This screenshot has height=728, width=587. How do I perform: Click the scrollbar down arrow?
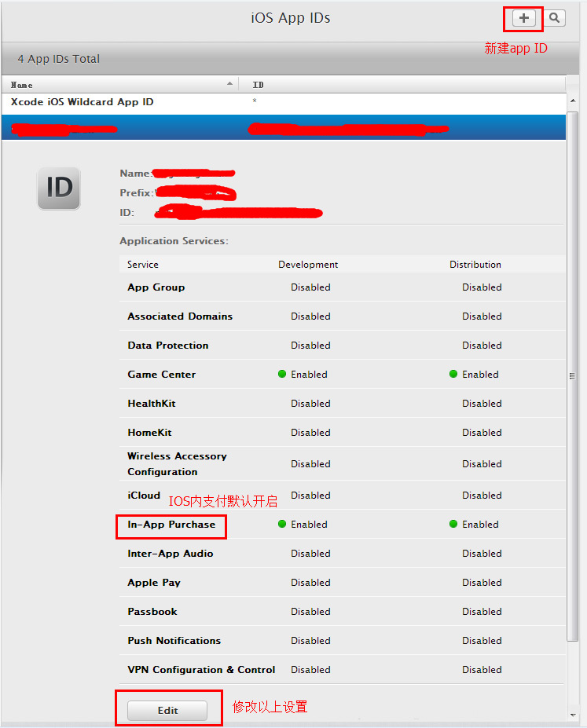[573, 715]
